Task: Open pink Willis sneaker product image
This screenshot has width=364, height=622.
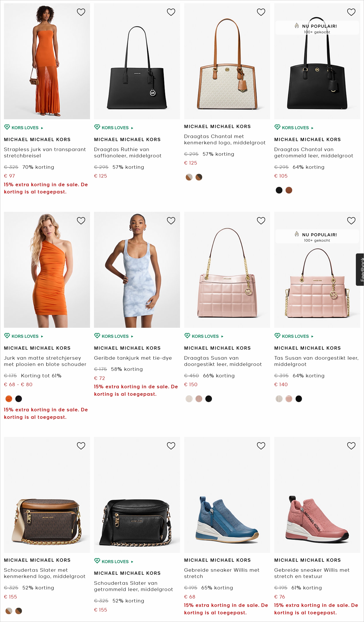Action: click(317, 495)
